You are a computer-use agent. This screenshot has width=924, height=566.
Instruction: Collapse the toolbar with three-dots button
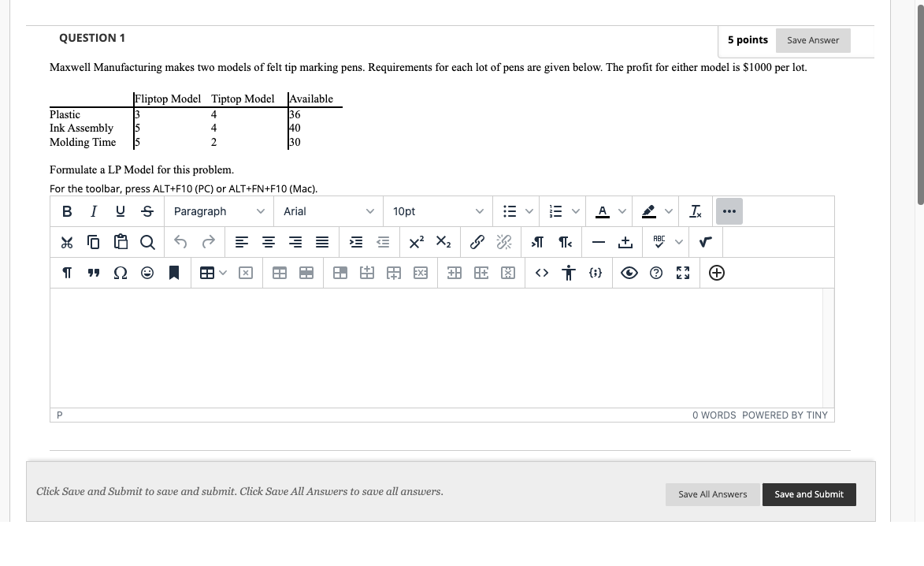click(729, 211)
